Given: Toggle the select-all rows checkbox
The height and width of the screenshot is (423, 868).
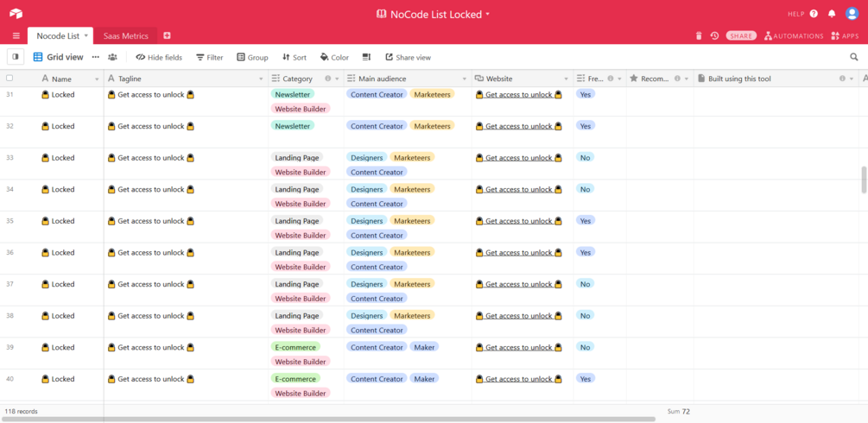Looking at the screenshot, I should (x=10, y=79).
